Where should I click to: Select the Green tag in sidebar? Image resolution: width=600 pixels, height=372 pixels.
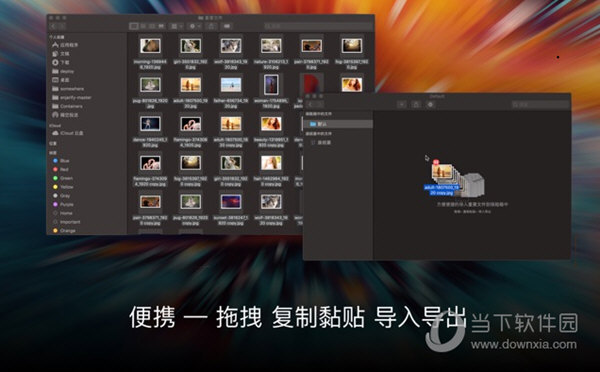coord(63,178)
